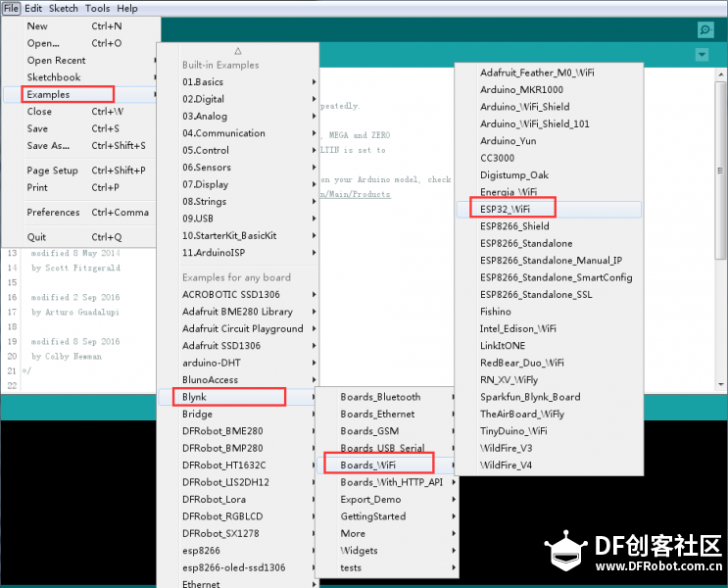Open the tests submenu
The height and width of the screenshot is (588, 728).
(x=386, y=567)
